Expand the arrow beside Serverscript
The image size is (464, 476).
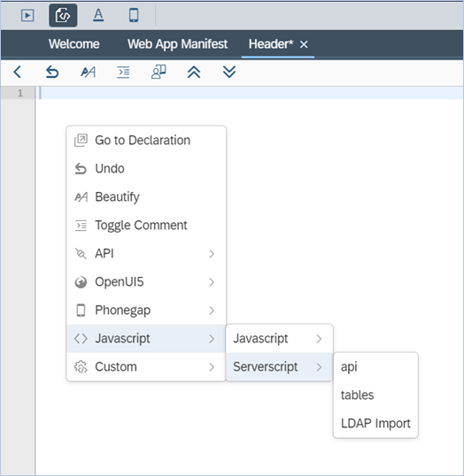pyautogui.click(x=319, y=367)
